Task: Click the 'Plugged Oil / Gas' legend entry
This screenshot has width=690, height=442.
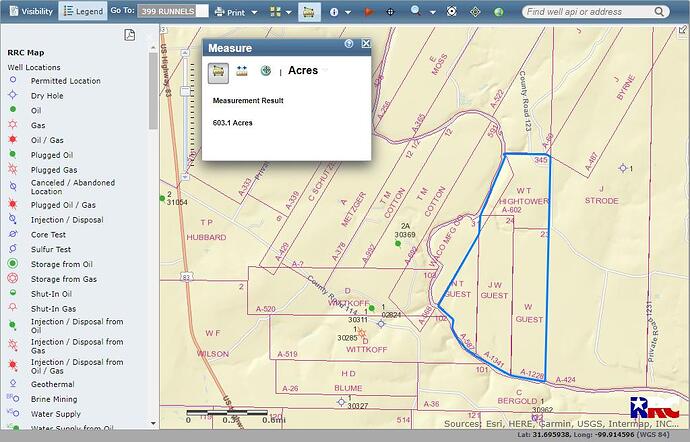Action: pos(63,205)
